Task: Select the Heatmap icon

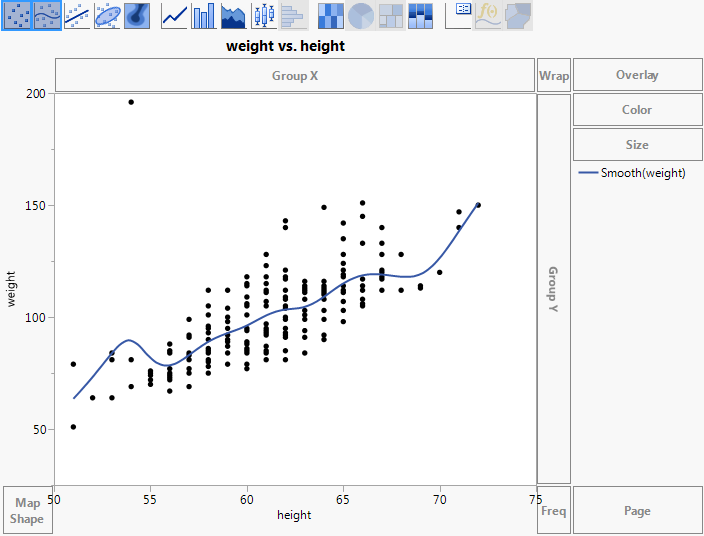Action: click(x=331, y=16)
